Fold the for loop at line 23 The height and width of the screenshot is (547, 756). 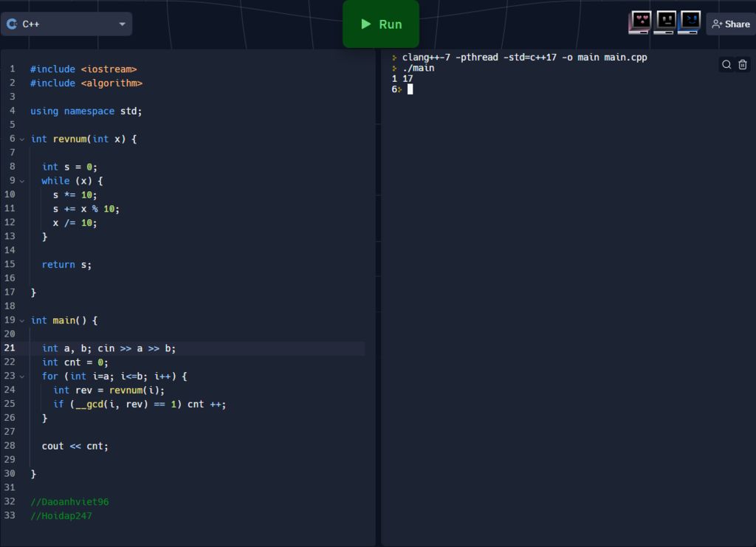pyautogui.click(x=22, y=376)
